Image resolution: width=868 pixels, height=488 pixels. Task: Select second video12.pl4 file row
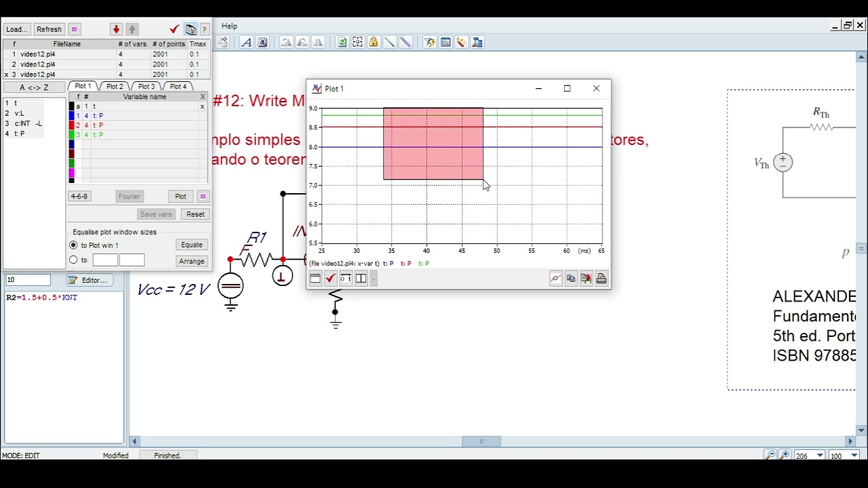(106, 64)
